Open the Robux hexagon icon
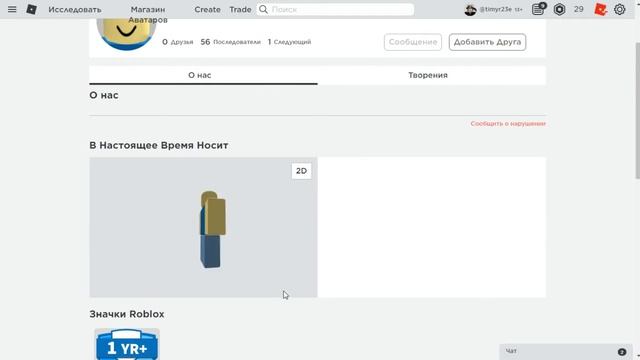The height and width of the screenshot is (360, 640). point(559,9)
